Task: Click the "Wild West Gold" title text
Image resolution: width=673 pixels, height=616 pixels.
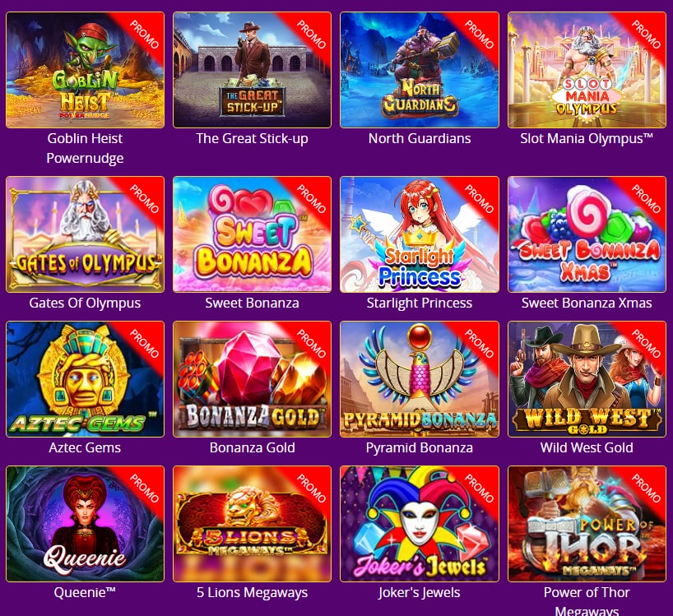Action: (x=587, y=447)
